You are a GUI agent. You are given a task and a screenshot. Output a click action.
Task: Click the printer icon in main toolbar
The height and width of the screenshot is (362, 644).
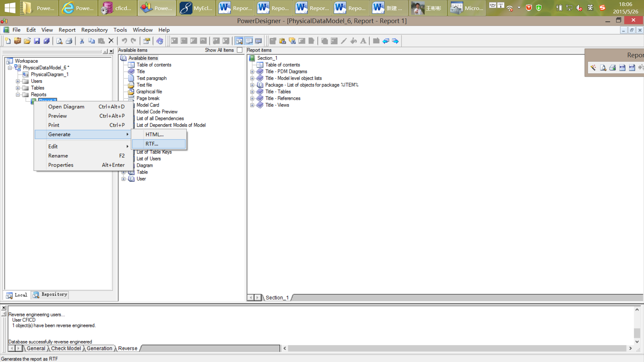69,41
